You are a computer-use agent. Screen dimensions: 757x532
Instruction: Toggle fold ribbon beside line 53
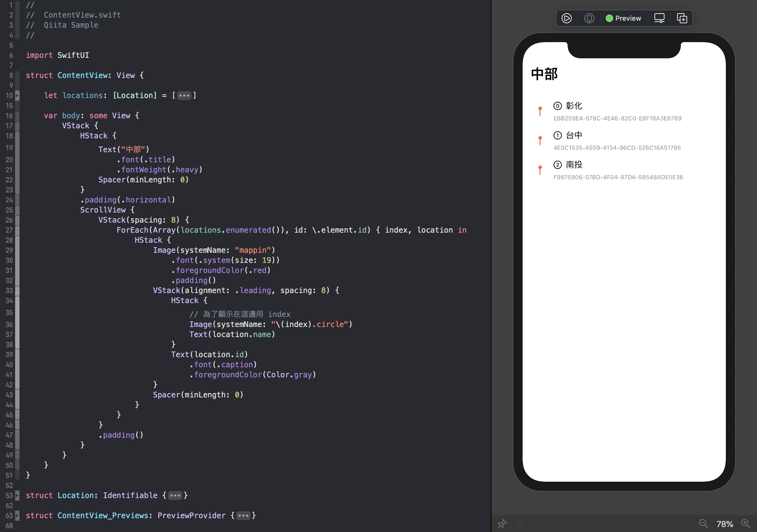pos(17,495)
